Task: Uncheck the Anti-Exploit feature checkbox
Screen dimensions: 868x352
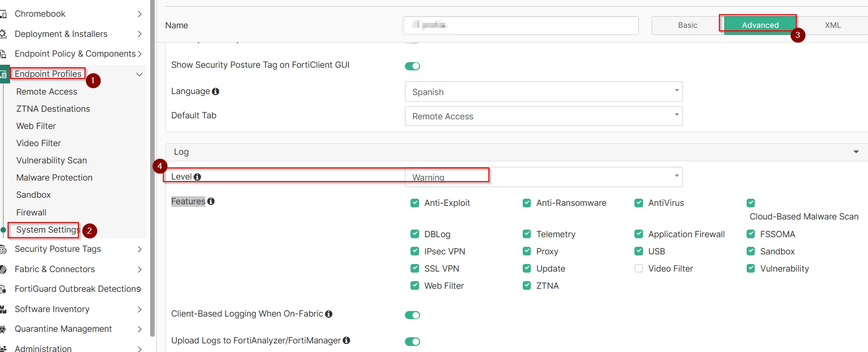Action: [x=415, y=203]
